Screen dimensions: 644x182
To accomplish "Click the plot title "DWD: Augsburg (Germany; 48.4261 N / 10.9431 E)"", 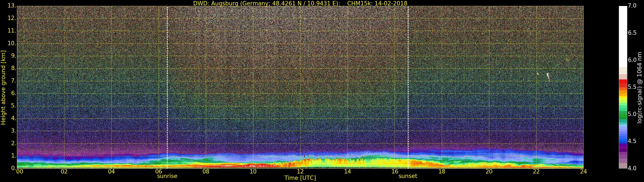I will point(266,3).
